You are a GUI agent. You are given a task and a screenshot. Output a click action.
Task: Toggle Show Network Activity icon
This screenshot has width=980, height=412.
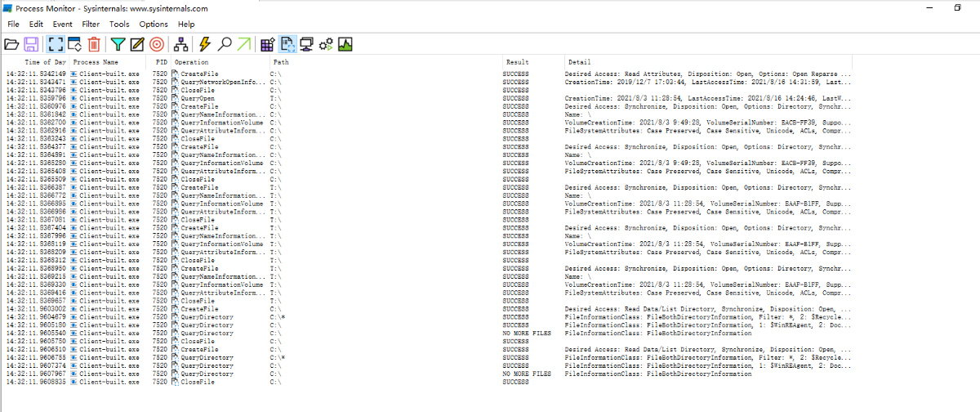point(307,44)
